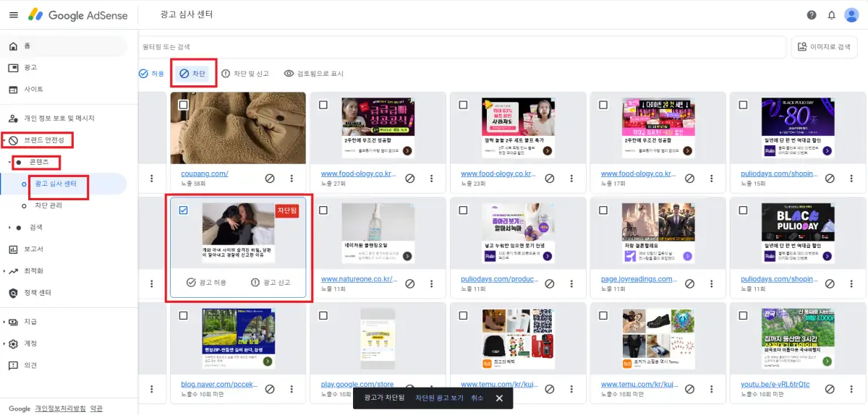Block the blog.naver.com/pccek ad
868x415 pixels.
coord(270,389)
